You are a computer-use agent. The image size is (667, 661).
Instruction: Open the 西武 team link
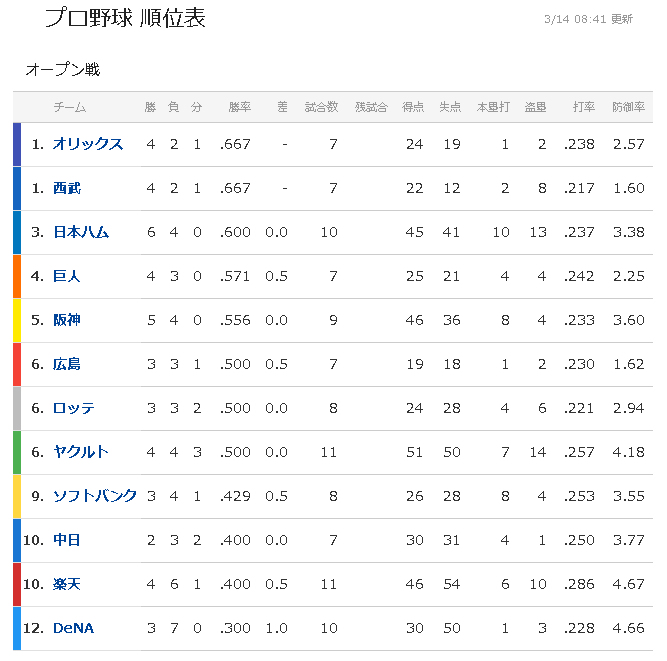point(67,188)
